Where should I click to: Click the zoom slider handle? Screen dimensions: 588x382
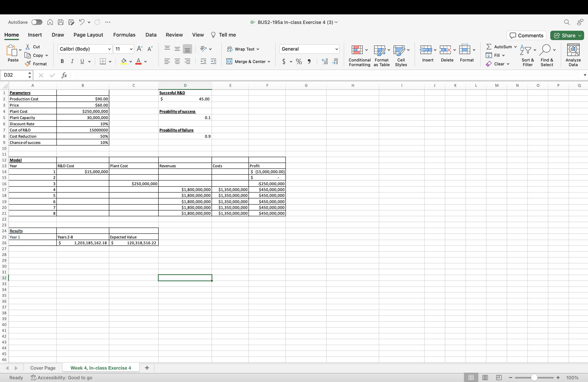pyautogui.click(x=534, y=378)
